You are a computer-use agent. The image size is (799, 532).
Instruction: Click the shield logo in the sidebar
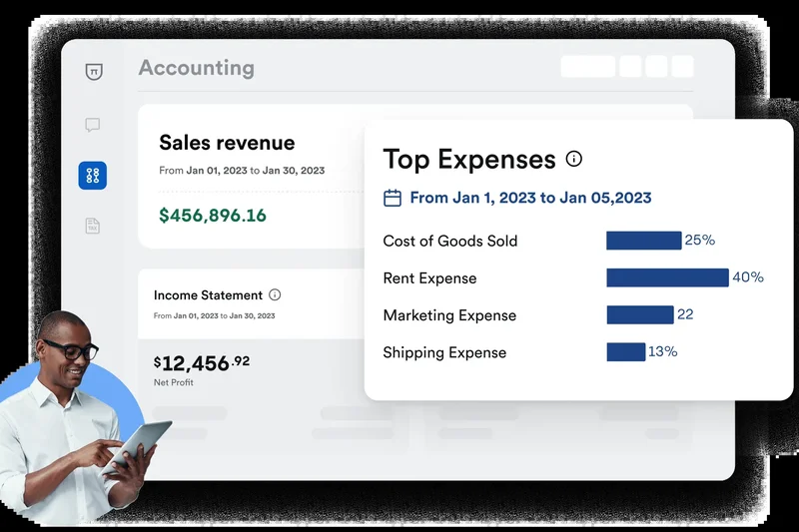(93, 72)
